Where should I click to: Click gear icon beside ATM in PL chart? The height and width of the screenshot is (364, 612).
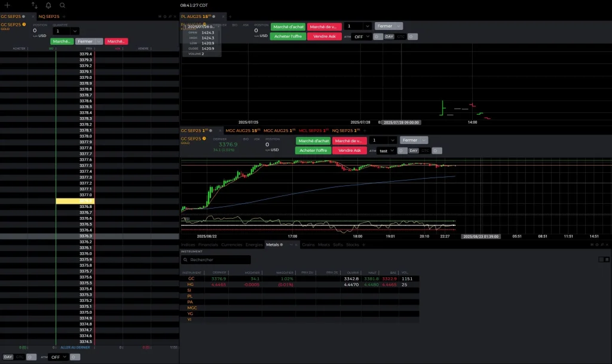[x=378, y=36]
